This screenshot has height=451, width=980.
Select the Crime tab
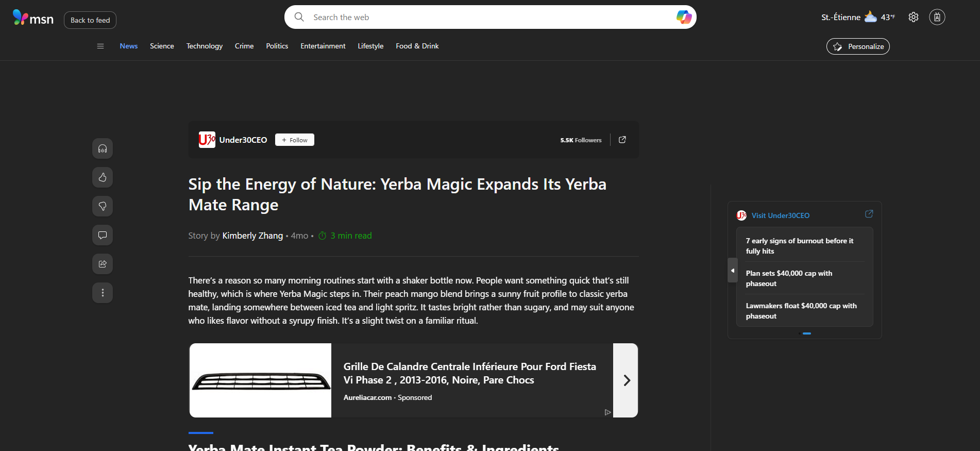click(x=244, y=46)
